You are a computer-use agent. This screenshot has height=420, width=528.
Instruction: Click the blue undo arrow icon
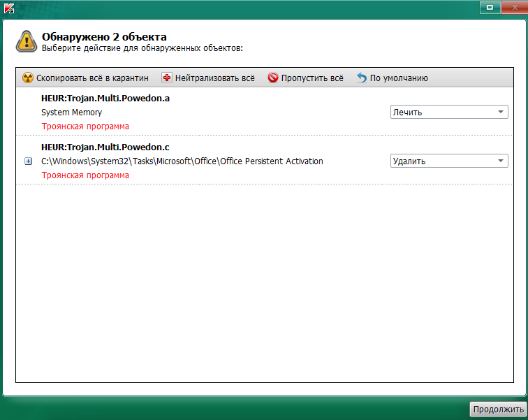(x=362, y=78)
